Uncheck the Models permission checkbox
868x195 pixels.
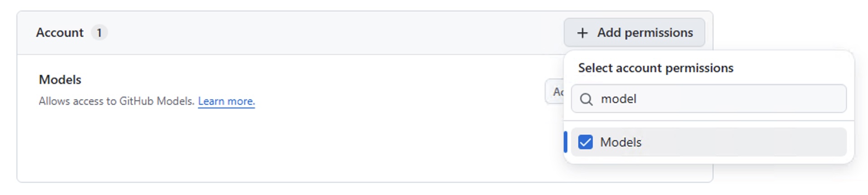click(x=585, y=142)
